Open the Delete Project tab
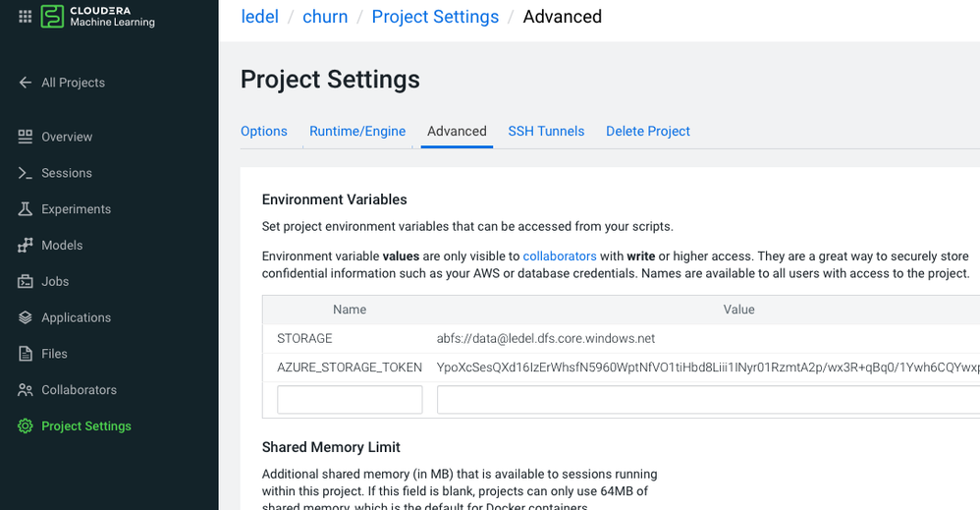 point(648,132)
